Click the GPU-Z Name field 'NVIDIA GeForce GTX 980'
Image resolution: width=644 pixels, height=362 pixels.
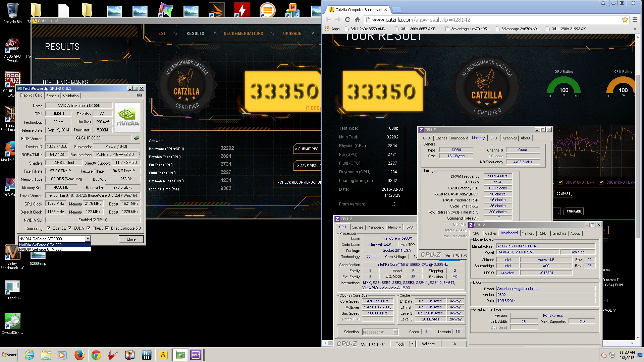pyautogui.click(x=79, y=106)
